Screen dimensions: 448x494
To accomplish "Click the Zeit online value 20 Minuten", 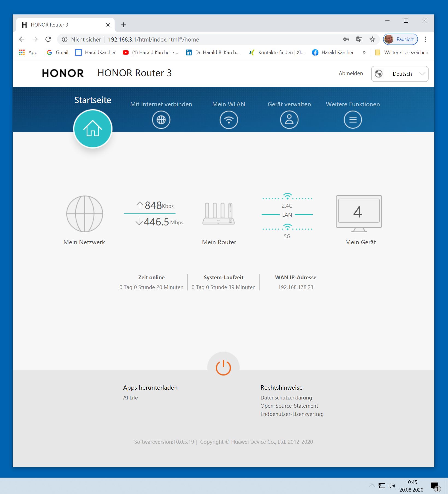I will [151, 287].
